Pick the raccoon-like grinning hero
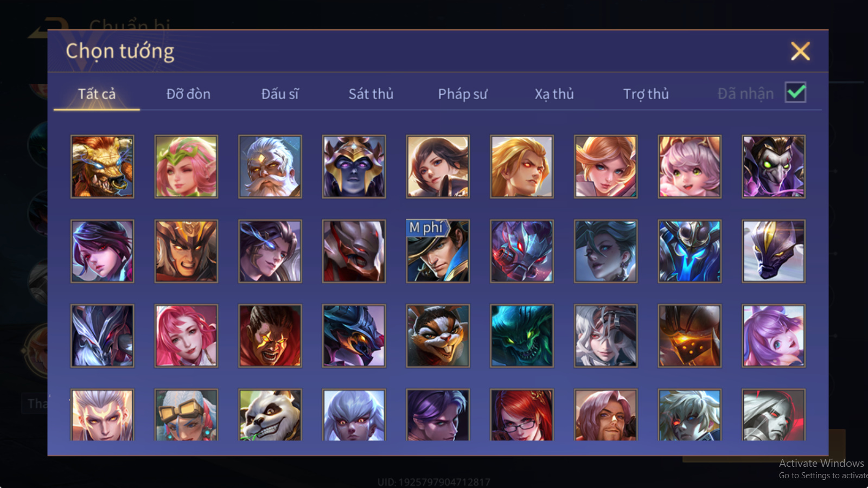This screenshot has height=488, width=868. pyautogui.click(x=438, y=336)
